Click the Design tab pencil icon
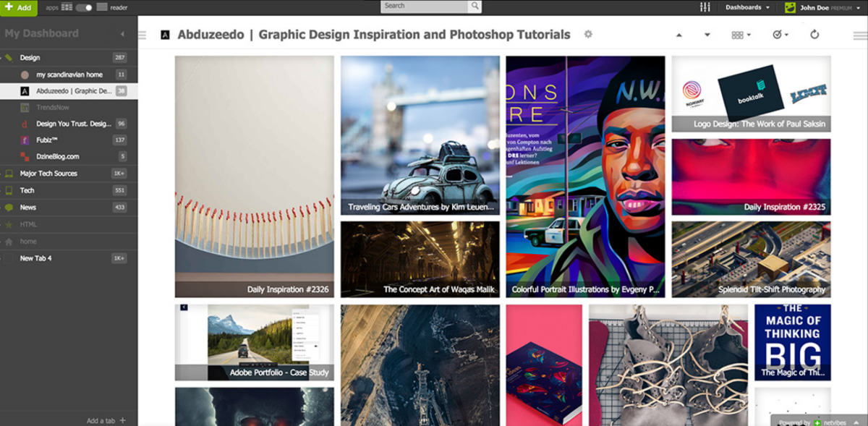Viewport: 868px width, 426px height. click(x=9, y=57)
